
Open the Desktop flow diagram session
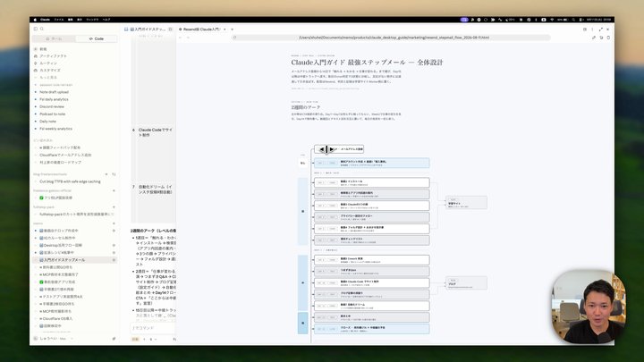pyautogui.click(x=63, y=246)
